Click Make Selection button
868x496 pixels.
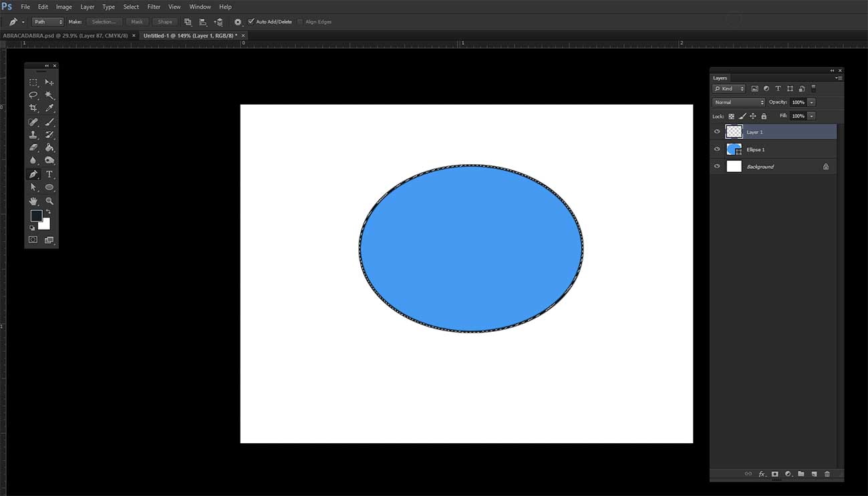tap(104, 22)
